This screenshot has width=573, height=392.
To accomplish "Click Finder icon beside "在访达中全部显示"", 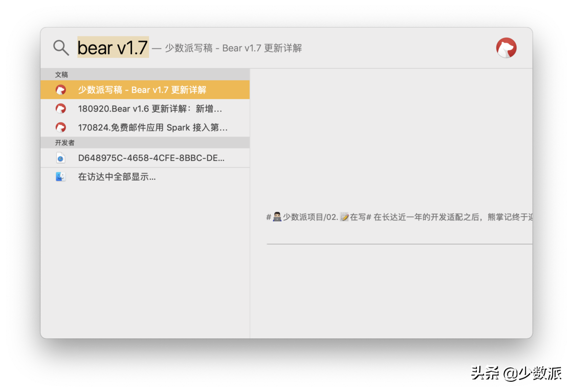I will [x=61, y=177].
